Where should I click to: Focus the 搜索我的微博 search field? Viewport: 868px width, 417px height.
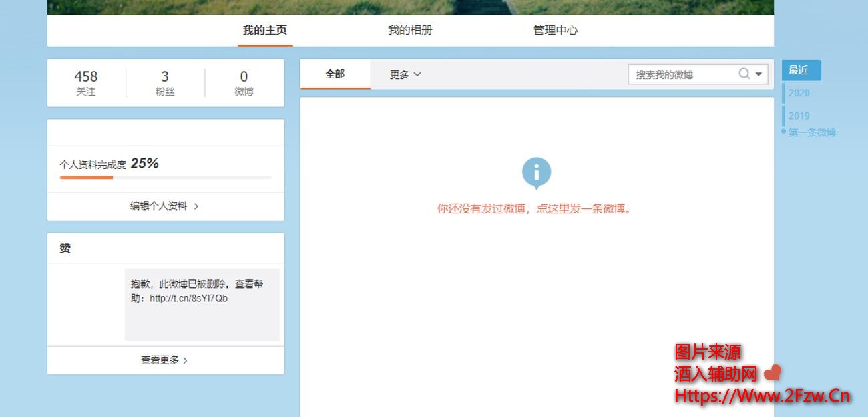[681, 74]
